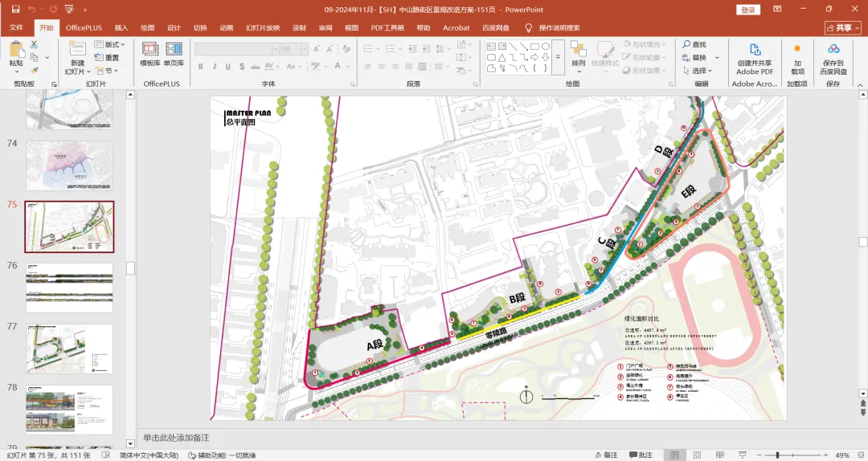Click zoom in plus button
This screenshot has height=461, width=868.
point(825,455)
